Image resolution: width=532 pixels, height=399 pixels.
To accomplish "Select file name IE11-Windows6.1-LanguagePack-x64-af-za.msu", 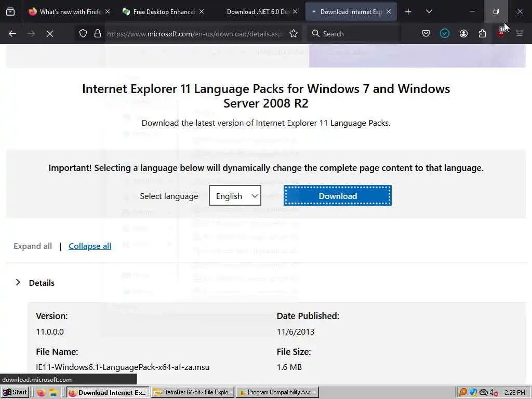I will click(x=123, y=367).
